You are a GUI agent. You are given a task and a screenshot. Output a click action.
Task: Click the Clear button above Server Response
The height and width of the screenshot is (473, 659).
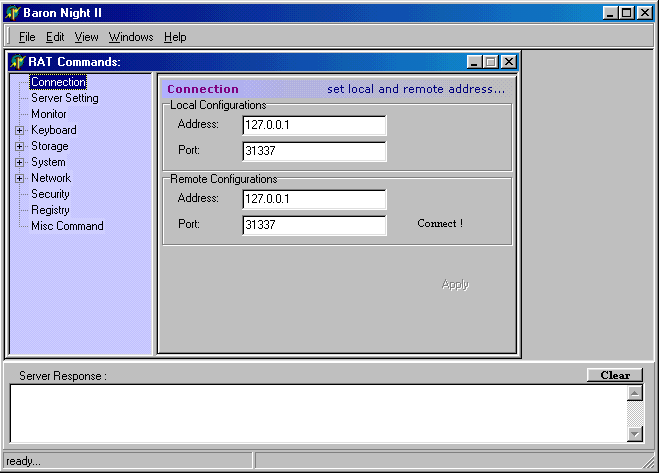614,376
